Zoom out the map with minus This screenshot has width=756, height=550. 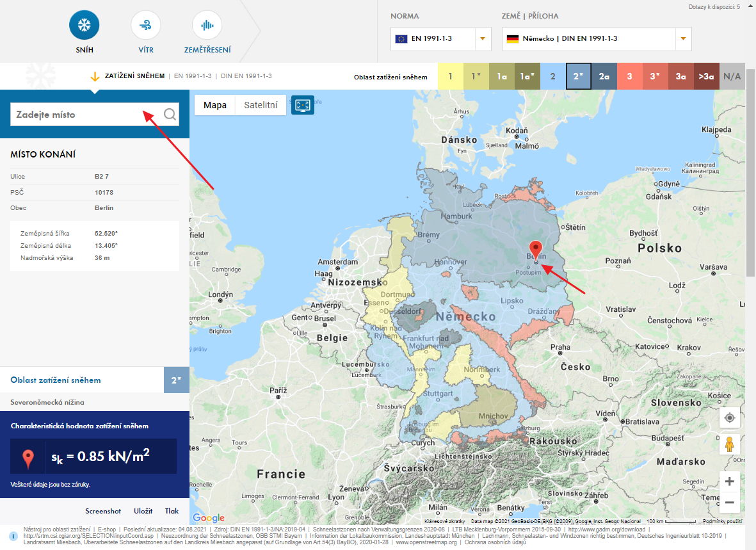tap(730, 502)
